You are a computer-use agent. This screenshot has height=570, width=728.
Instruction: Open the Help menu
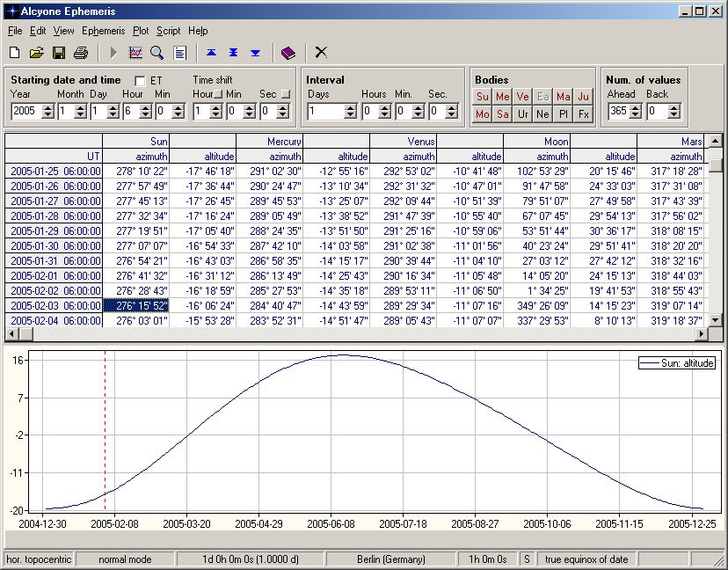[x=198, y=31]
